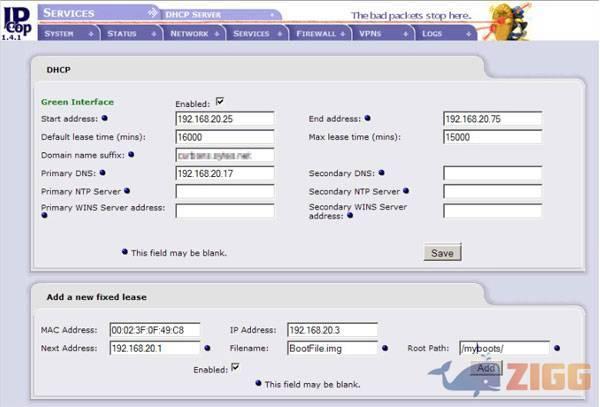Click blue dot after Root Path field

tap(557, 348)
